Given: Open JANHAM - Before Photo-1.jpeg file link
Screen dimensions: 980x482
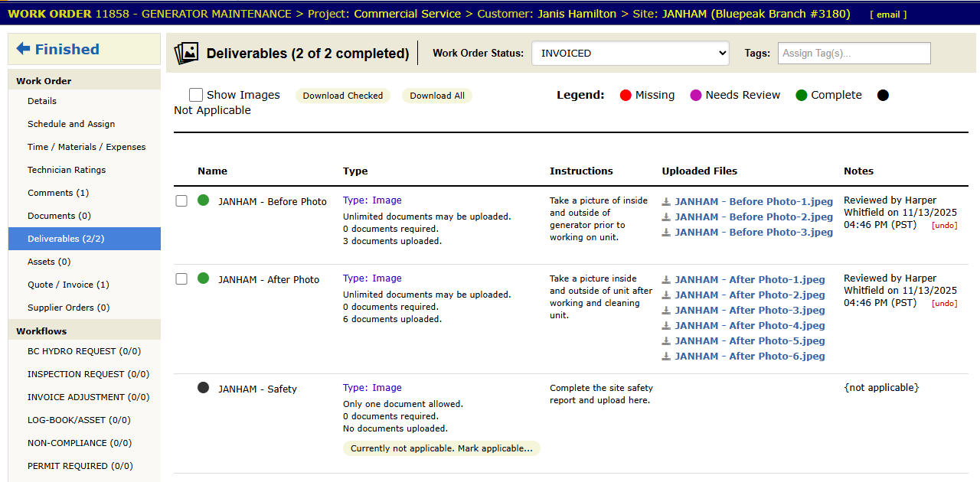Looking at the screenshot, I should pyautogui.click(x=754, y=202).
